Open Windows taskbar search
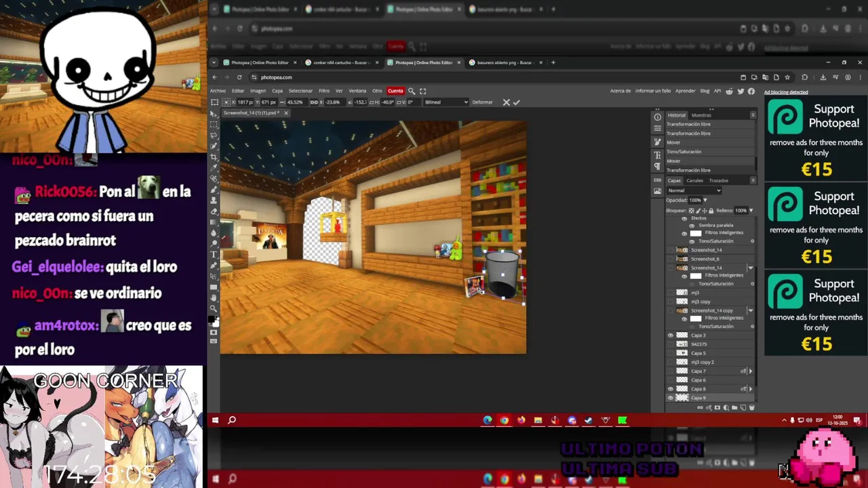 [x=231, y=420]
